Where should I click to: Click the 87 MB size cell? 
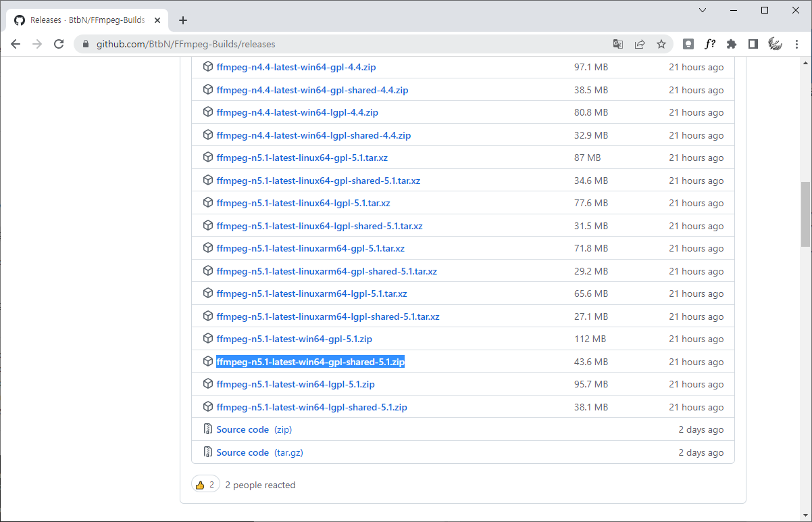click(x=587, y=158)
